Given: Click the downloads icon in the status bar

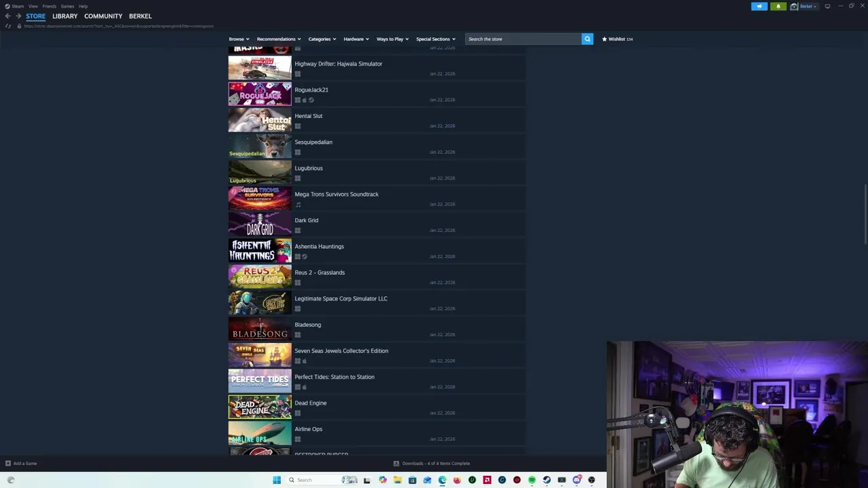Looking at the screenshot, I should click(396, 464).
